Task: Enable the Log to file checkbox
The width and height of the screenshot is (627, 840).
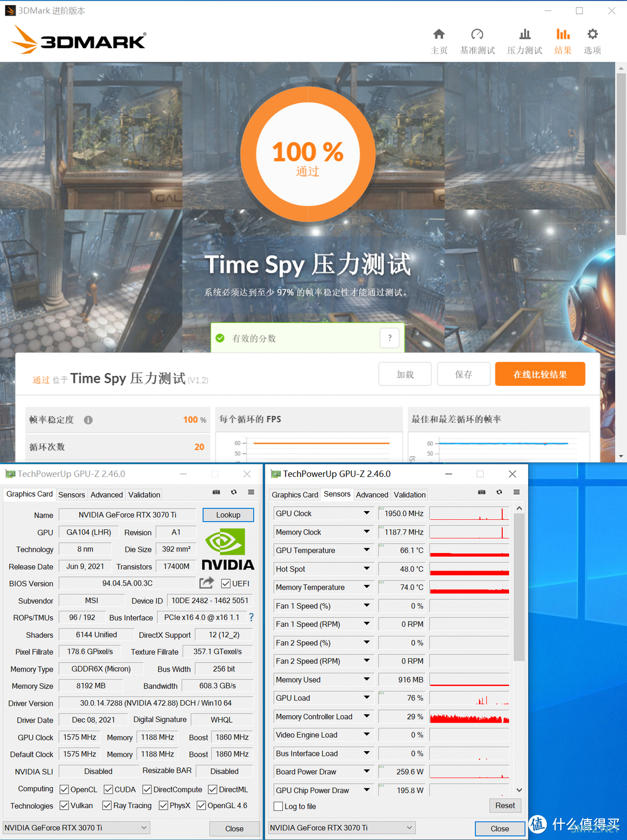Action: pyautogui.click(x=278, y=806)
